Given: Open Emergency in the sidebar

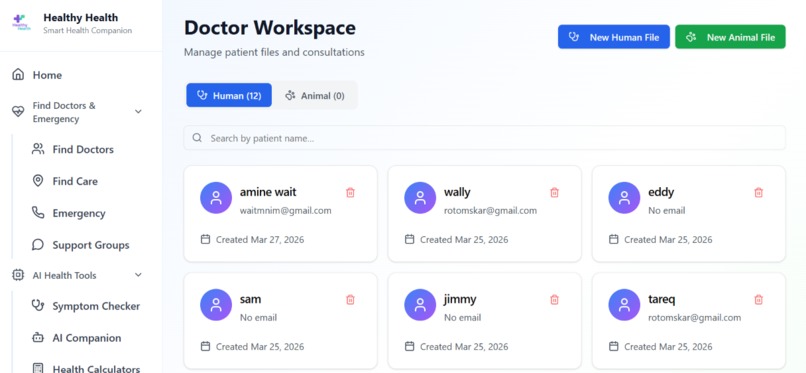Looking at the screenshot, I should (79, 213).
